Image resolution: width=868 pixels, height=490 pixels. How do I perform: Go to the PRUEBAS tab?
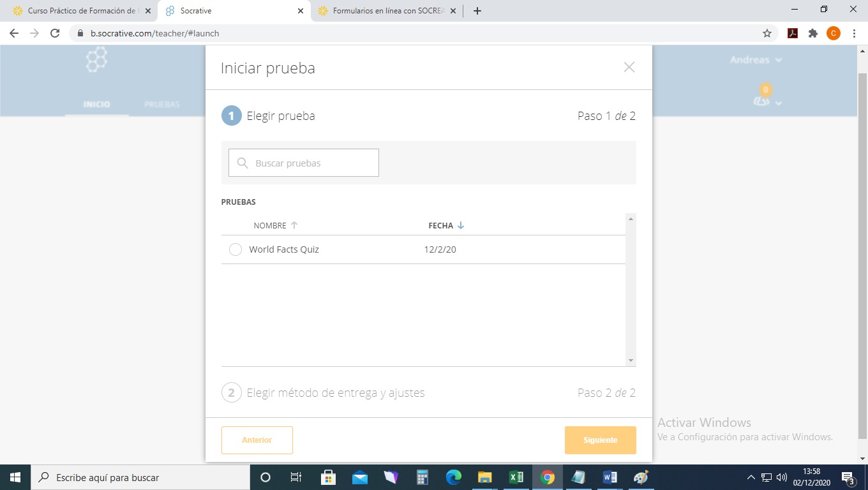[162, 104]
